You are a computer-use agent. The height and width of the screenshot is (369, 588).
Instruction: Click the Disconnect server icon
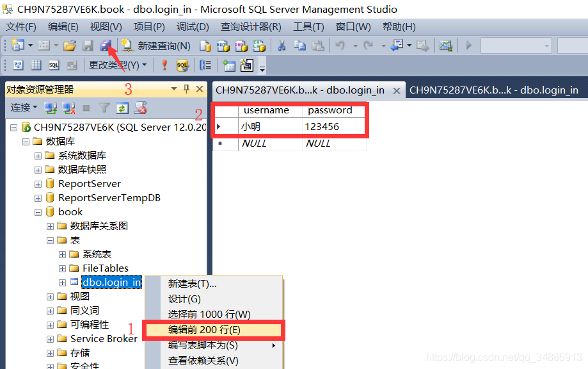[68, 108]
